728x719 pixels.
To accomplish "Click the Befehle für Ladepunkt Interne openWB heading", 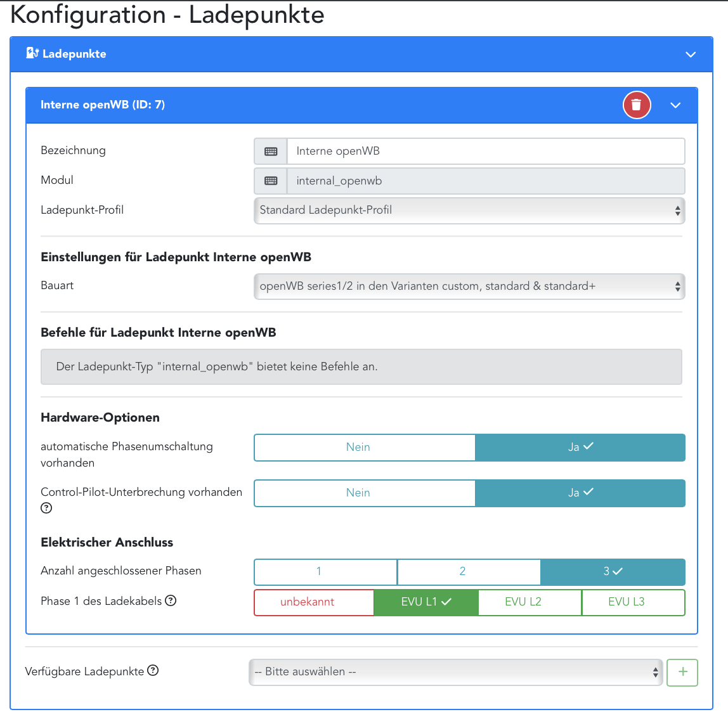I will (x=159, y=332).
